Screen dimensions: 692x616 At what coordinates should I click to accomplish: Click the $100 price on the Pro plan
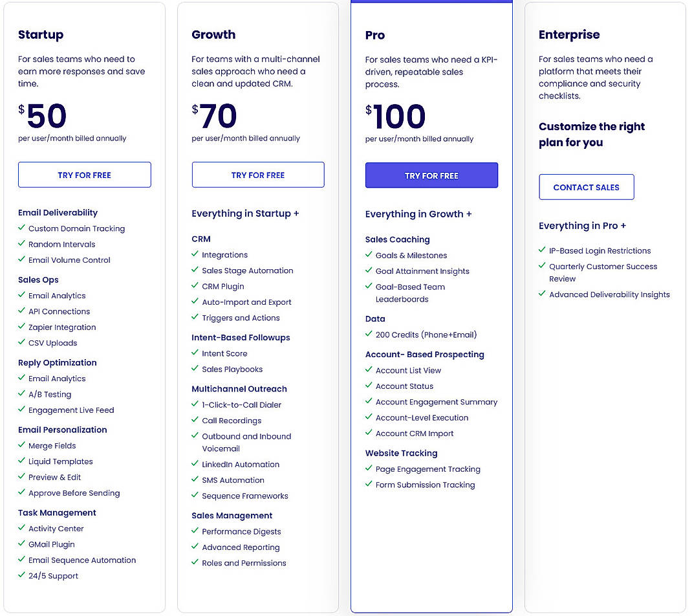(x=398, y=116)
